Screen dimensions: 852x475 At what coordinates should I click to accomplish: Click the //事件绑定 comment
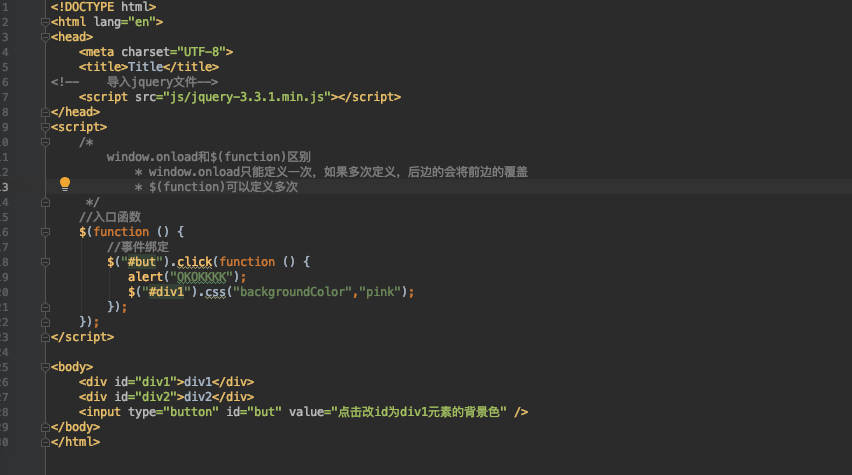click(138, 247)
